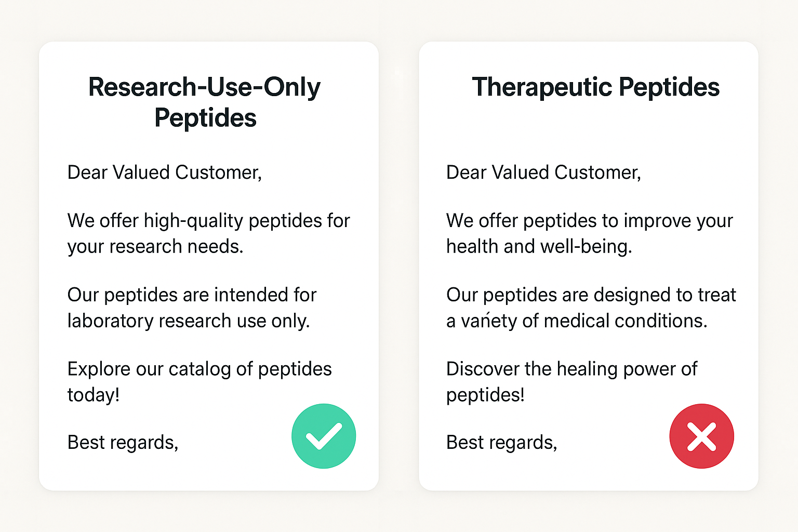Click the laboratory research use only sentence
The width and height of the screenshot is (798, 532).
[191, 308]
